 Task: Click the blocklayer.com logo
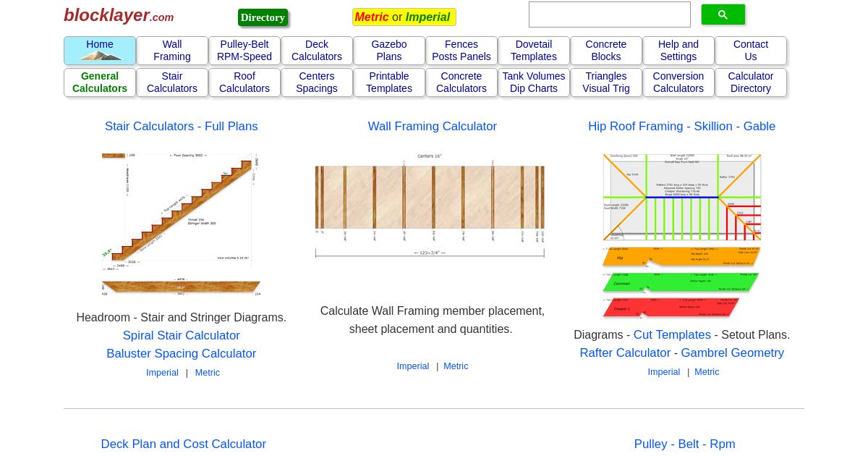pos(119,15)
